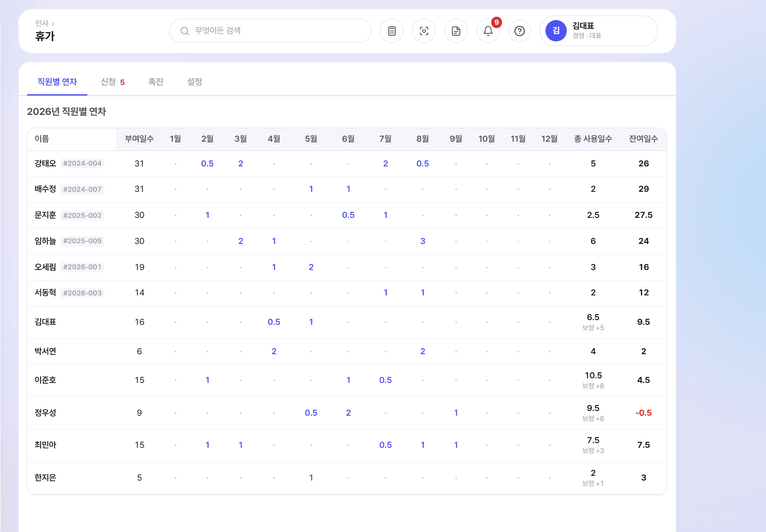
Task: Click 최민아's 보정 +3 adjustment note
Action: tap(593, 451)
